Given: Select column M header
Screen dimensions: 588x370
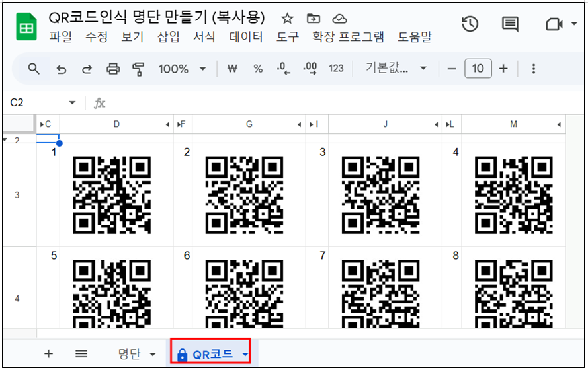Looking at the screenshot, I should 513,124.
